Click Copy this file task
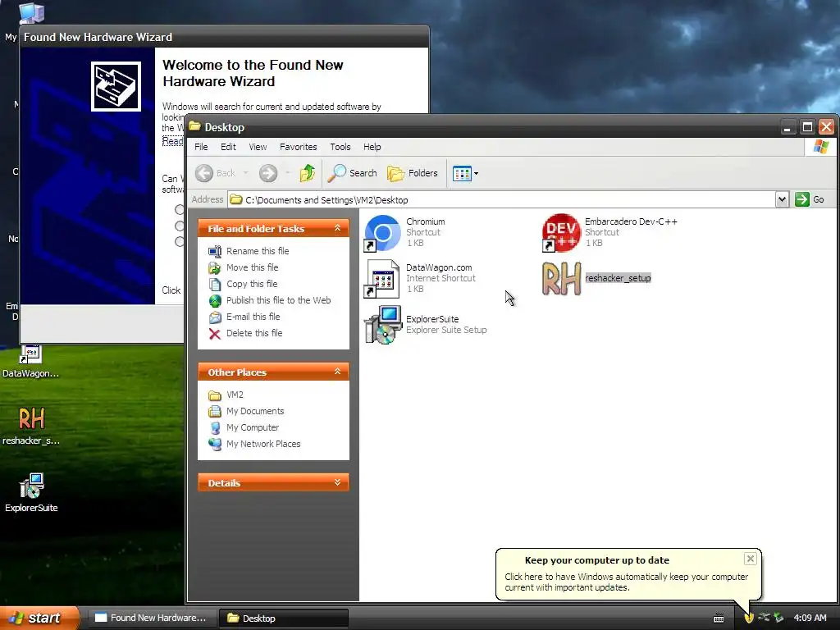 (252, 284)
